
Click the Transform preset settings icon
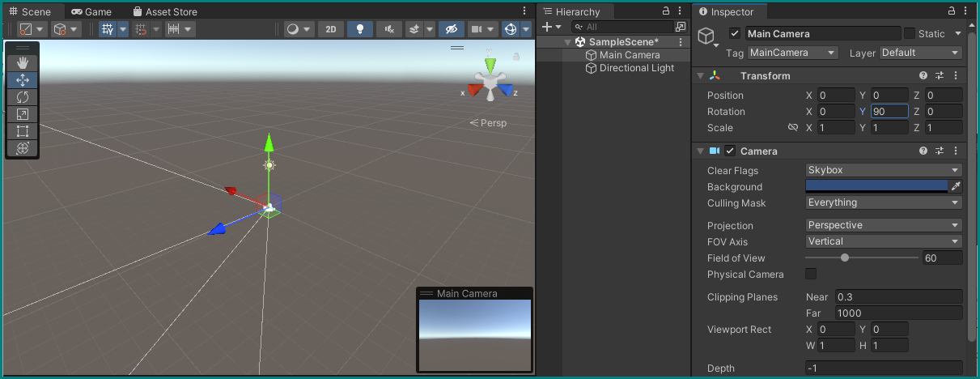pyautogui.click(x=940, y=76)
